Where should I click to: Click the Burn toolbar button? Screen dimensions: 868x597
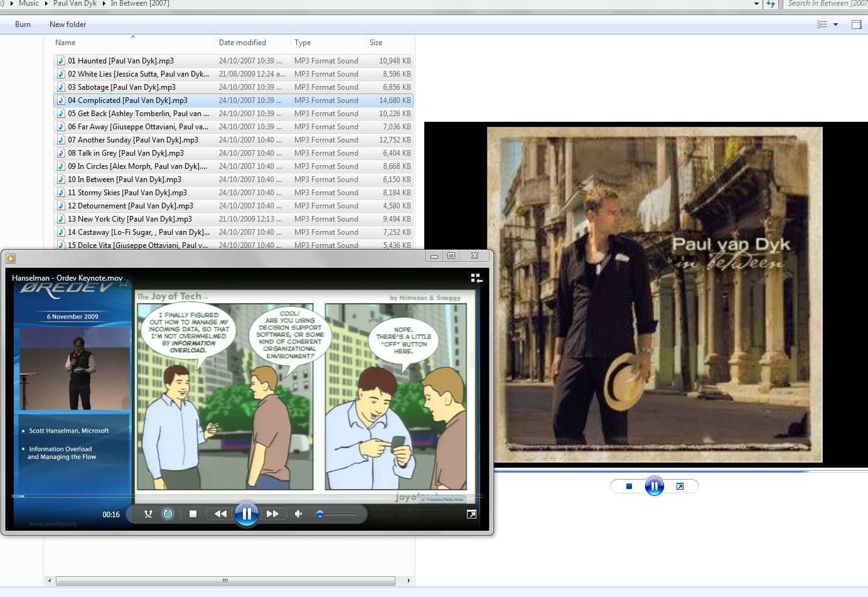point(23,24)
